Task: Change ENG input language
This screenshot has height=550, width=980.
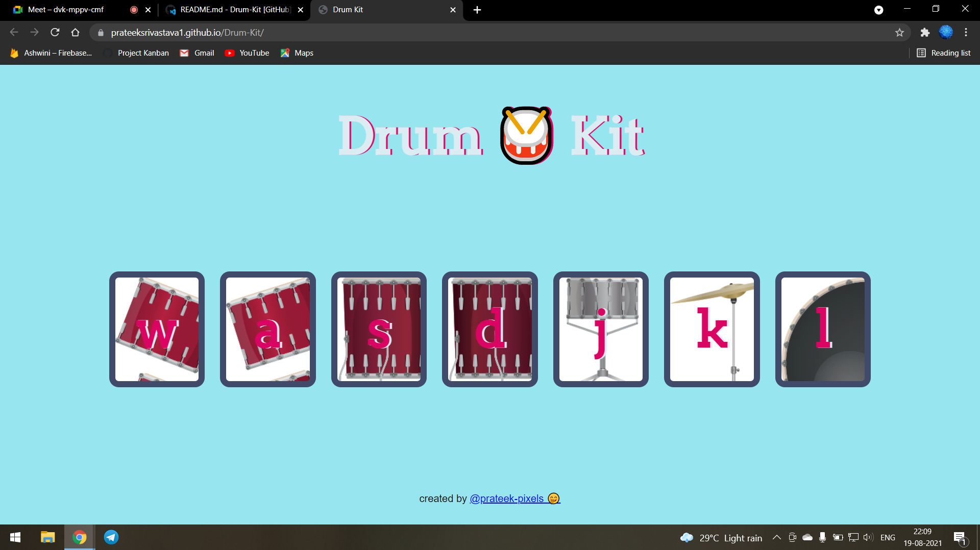Action: click(x=888, y=538)
